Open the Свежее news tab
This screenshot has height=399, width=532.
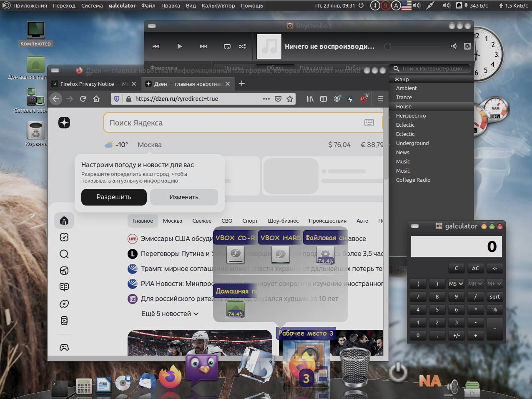(202, 221)
